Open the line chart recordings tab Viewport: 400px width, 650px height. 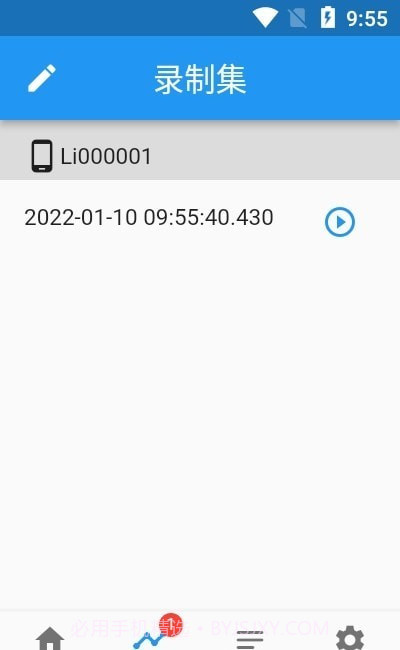tap(149, 640)
